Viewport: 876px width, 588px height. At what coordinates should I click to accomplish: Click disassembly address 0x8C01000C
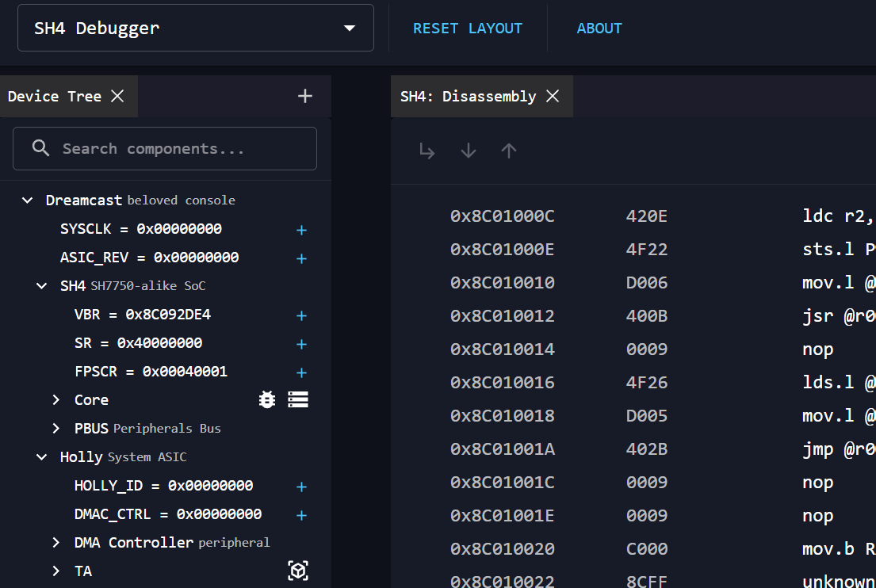[503, 216]
